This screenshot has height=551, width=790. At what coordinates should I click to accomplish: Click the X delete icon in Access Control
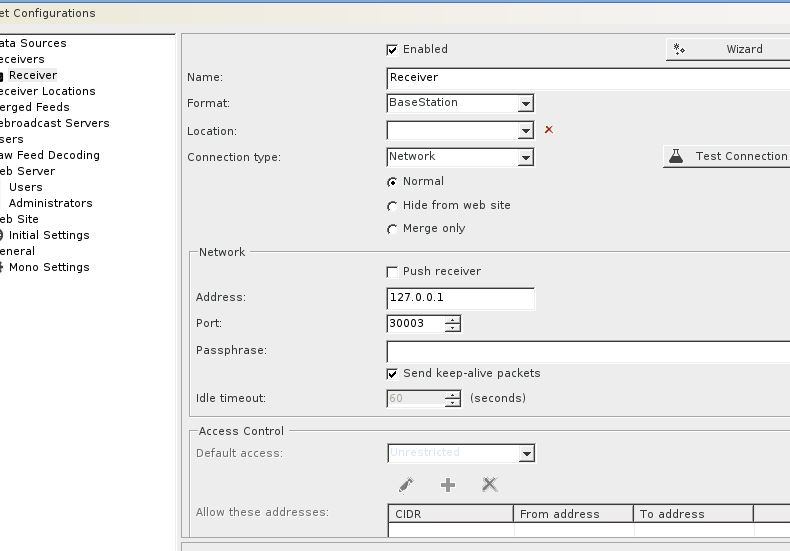click(x=489, y=485)
